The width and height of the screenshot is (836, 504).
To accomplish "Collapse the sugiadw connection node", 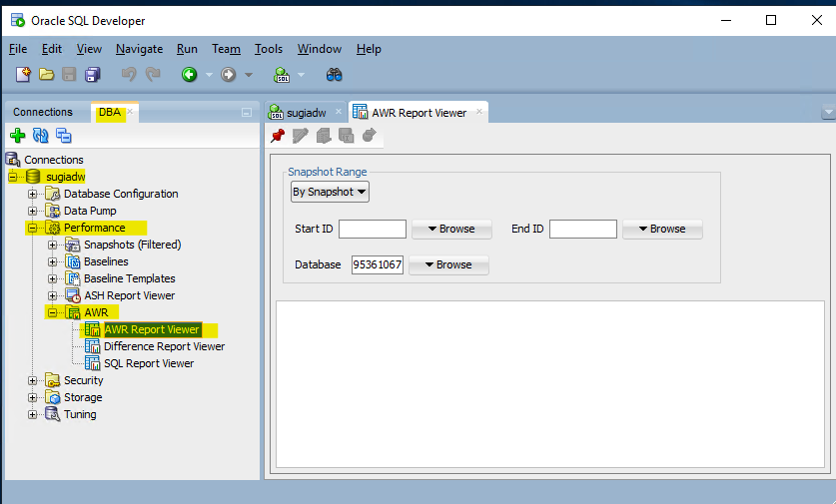I will pyautogui.click(x=13, y=177).
